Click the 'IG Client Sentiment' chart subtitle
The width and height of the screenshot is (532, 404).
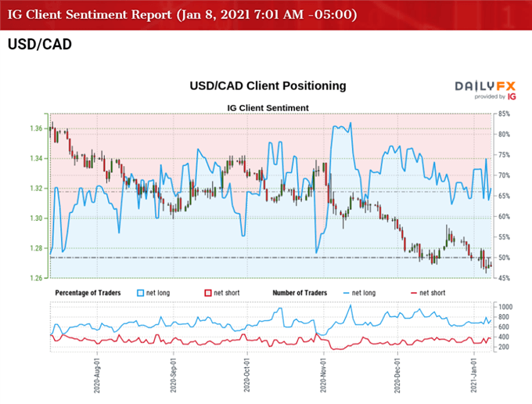click(268, 108)
